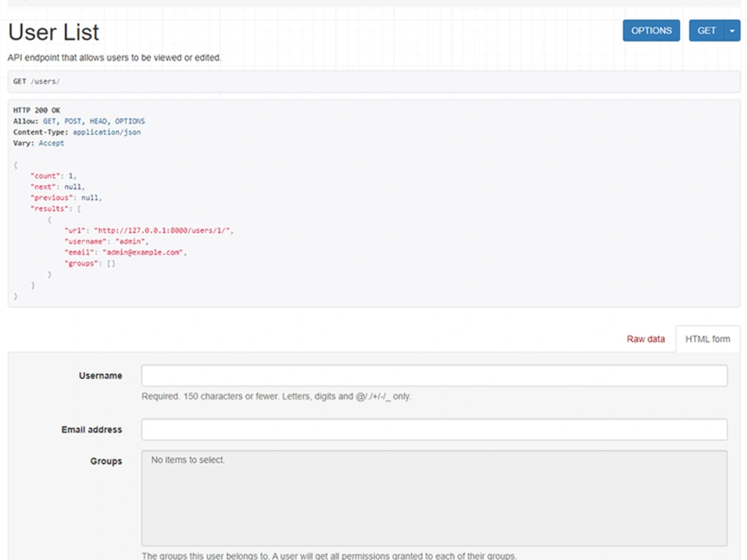
Task: Focus the Email address input field
Action: 436,429
